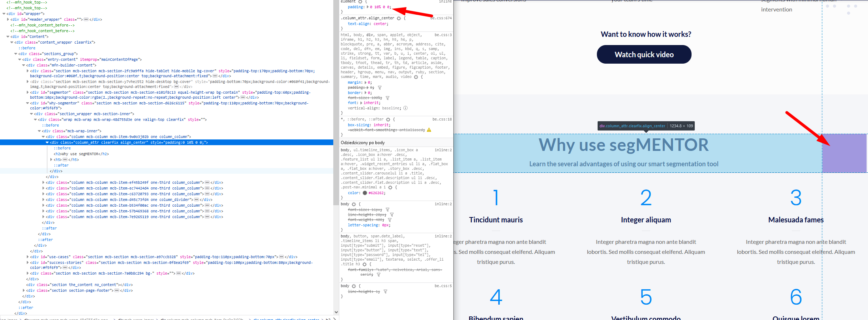Click the highlight icon next to the body rule with letter-spacing
Image resolution: width=868 pixels, height=320 pixels.
click(x=354, y=204)
